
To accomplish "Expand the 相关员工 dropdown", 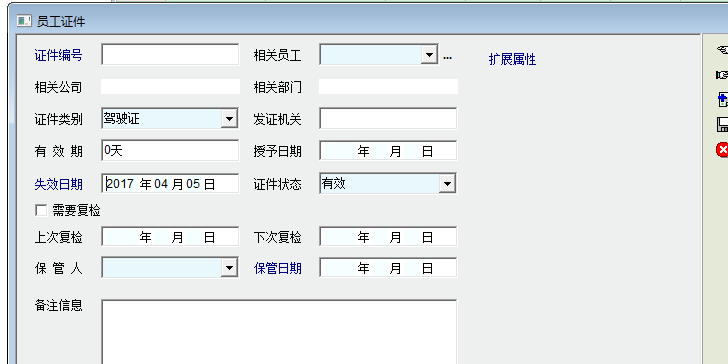I will (x=429, y=55).
